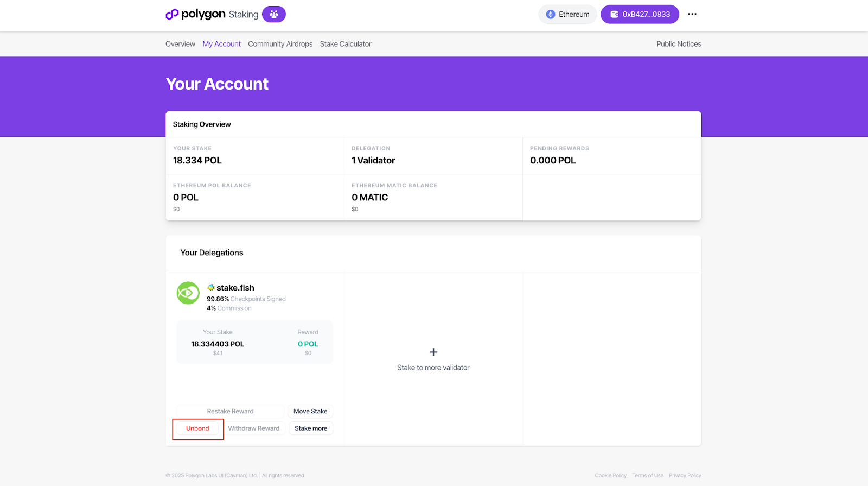Open the three-dot more options menu
The width and height of the screenshot is (868, 486).
[692, 14]
